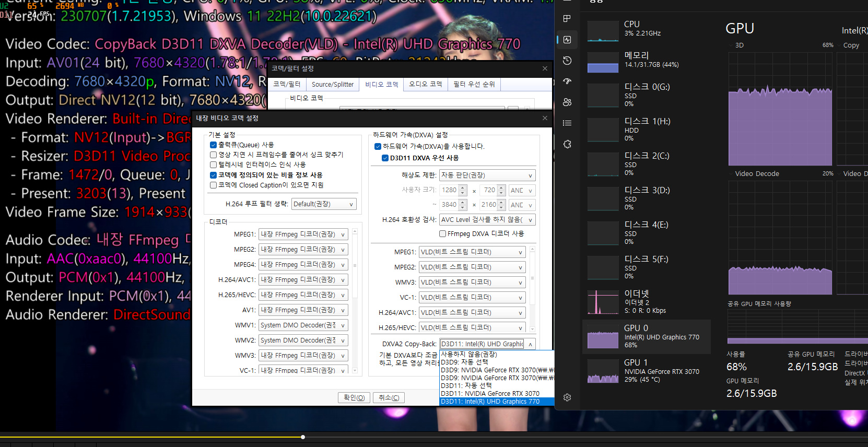The image size is (868, 447).
Task: Enable the FFmpeg DXVA 디코더 사용 checkbox
Action: click(443, 234)
